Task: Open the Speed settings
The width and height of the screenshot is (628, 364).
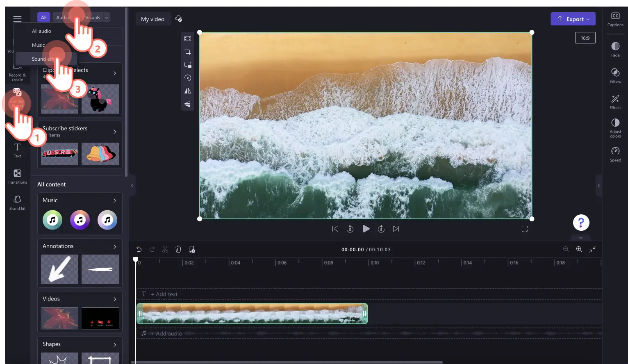Action: (615, 154)
